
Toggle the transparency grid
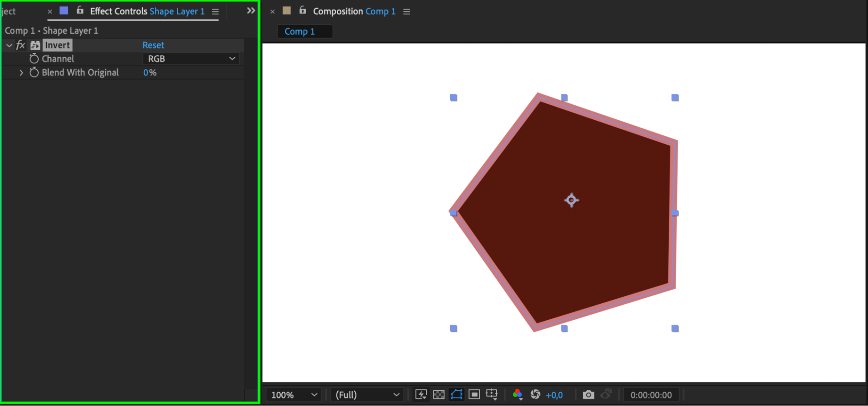[x=439, y=395]
